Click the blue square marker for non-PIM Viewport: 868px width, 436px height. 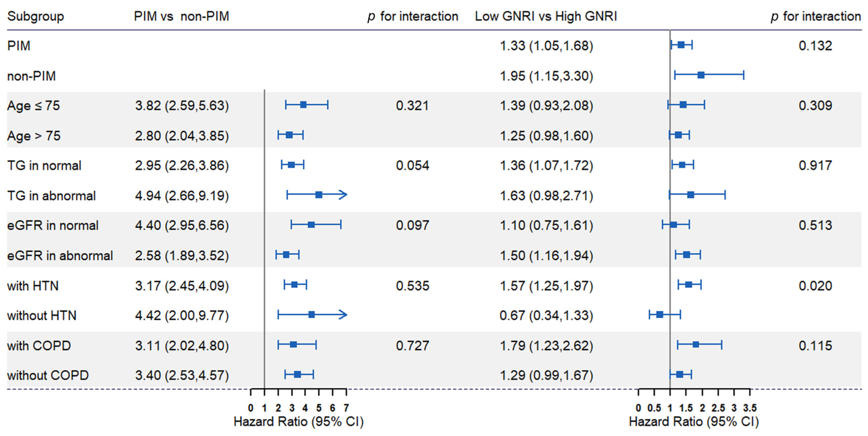[x=701, y=75]
